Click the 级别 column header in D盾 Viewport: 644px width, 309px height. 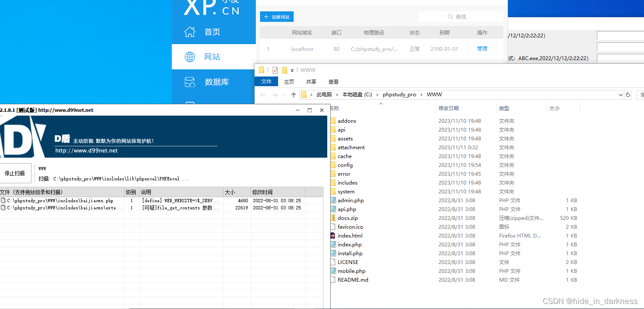[131, 192]
